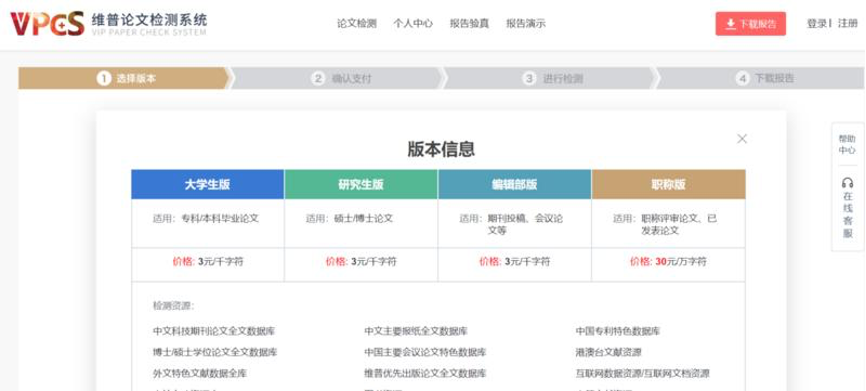Image resolution: width=866 pixels, height=391 pixels.
Task: Click the 在线客服 side label
Action: pos(847,215)
